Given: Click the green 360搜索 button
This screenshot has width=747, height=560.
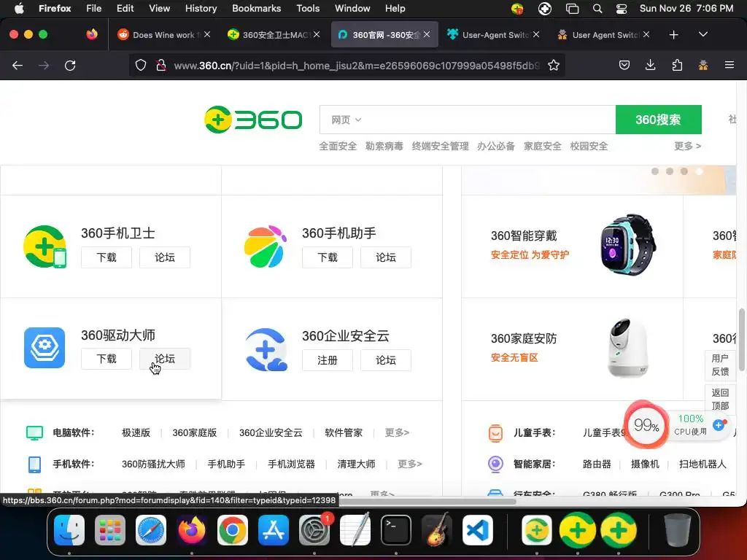Looking at the screenshot, I should click(x=658, y=120).
